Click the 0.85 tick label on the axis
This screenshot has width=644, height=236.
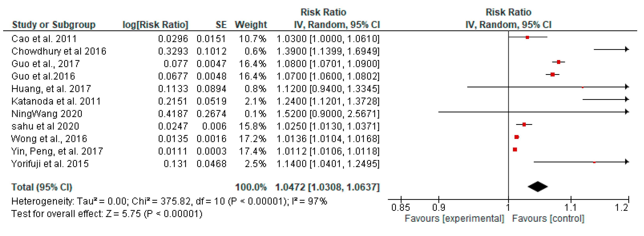pos(400,208)
